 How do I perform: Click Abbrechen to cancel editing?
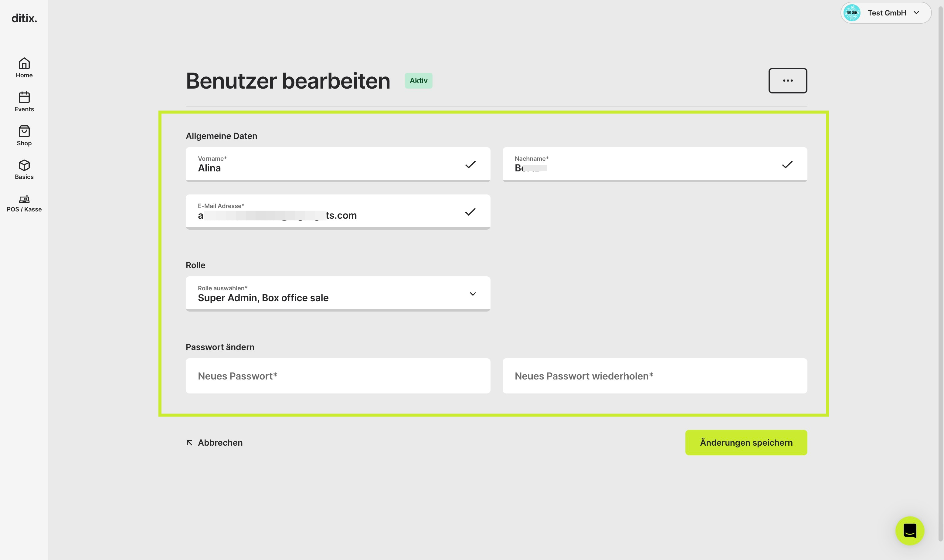tap(215, 443)
